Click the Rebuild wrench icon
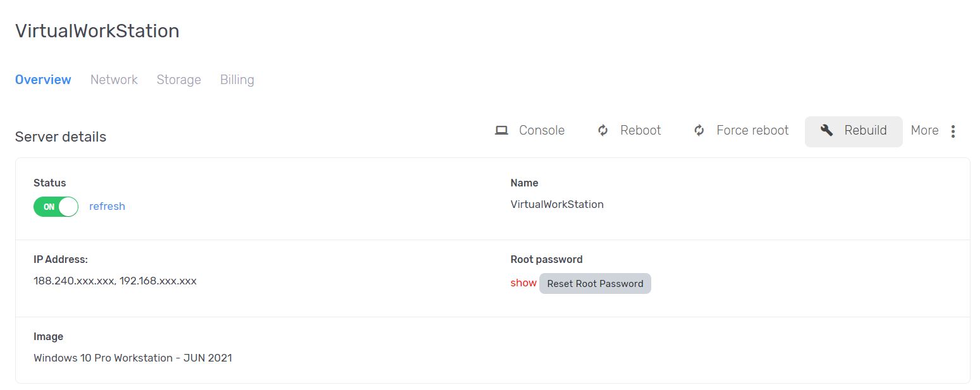This screenshot has width=980, height=390. point(826,130)
